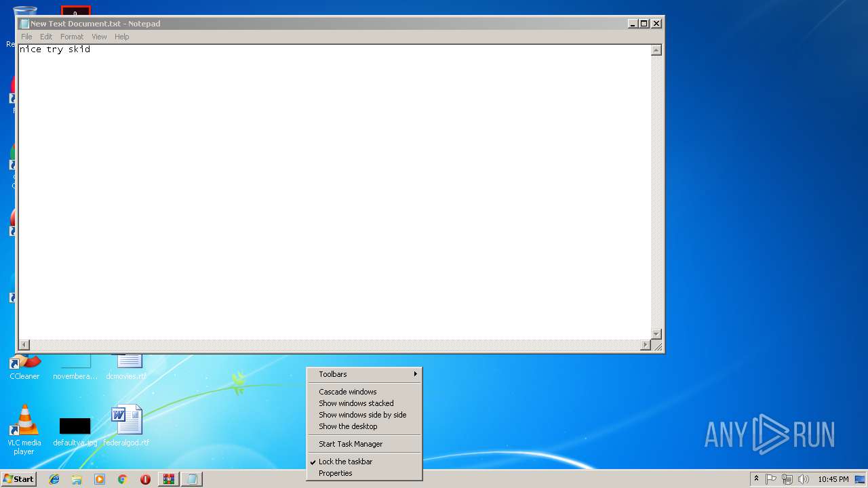This screenshot has width=868, height=488.
Task: Minimize the Notepad window
Action: [x=633, y=23]
